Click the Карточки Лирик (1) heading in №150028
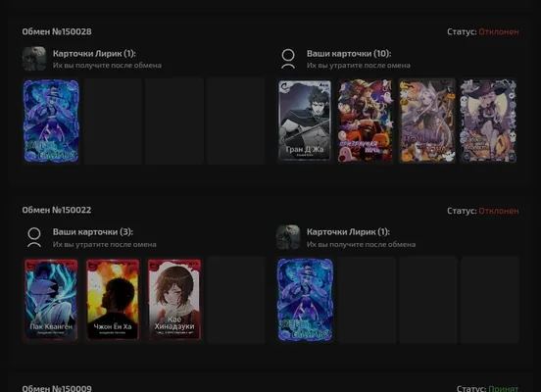The height and width of the screenshot is (392, 541). click(x=94, y=54)
